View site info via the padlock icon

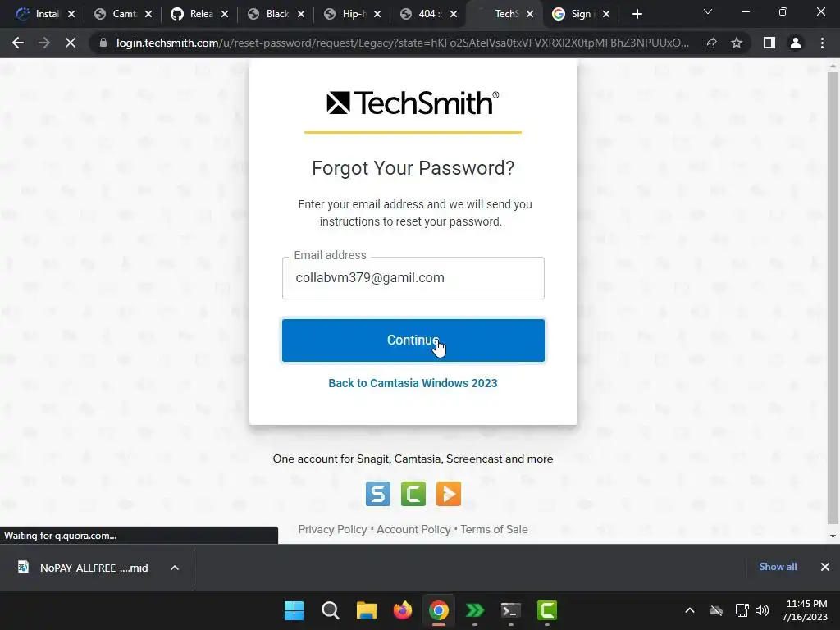103,43
